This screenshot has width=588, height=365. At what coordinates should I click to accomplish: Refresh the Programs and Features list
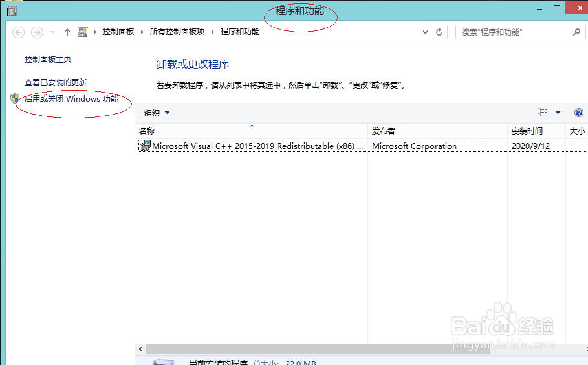(439, 32)
